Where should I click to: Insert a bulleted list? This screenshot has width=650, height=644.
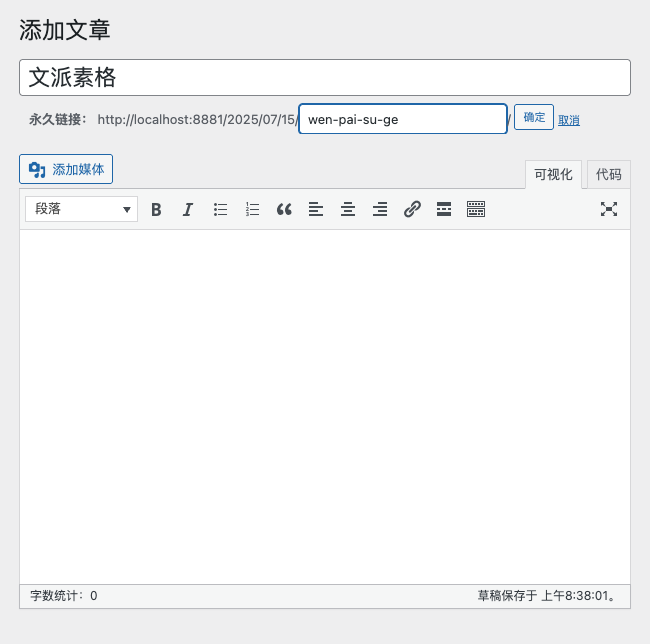pyautogui.click(x=220, y=209)
